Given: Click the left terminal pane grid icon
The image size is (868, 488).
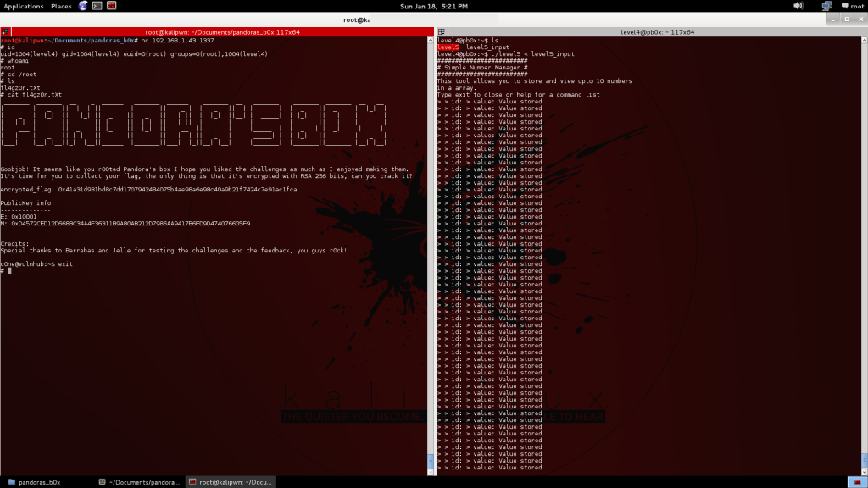Looking at the screenshot, I should click(x=5, y=32).
